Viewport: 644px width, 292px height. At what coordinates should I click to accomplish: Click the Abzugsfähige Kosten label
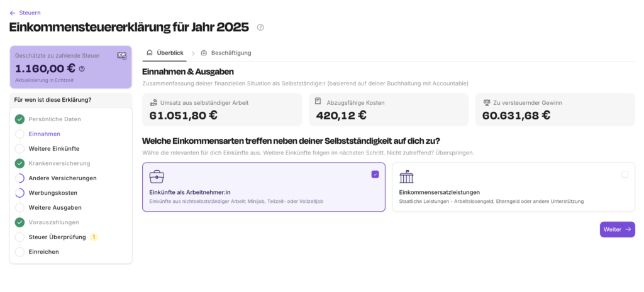click(x=356, y=103)
